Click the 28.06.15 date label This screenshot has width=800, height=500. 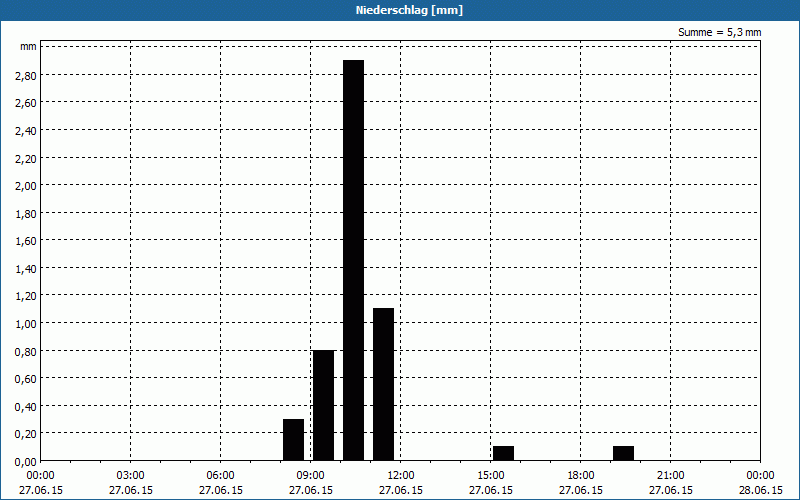pos(760,490)
